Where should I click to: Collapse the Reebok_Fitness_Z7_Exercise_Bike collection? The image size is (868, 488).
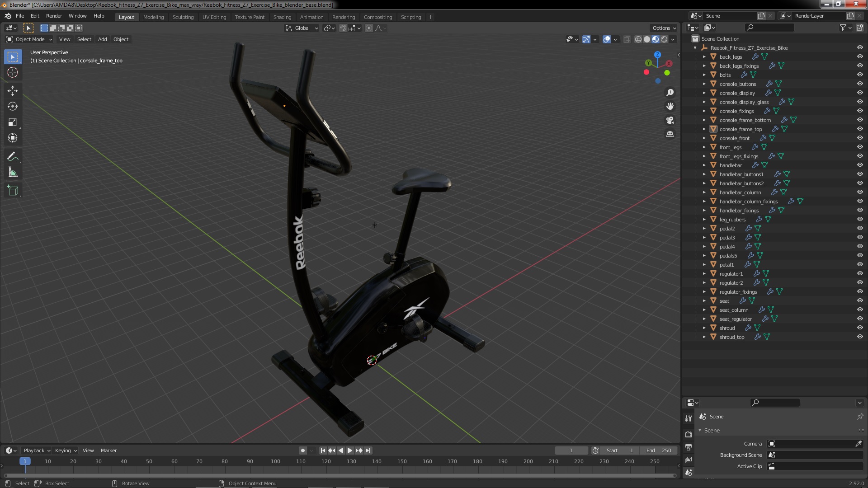pos(695,48)
